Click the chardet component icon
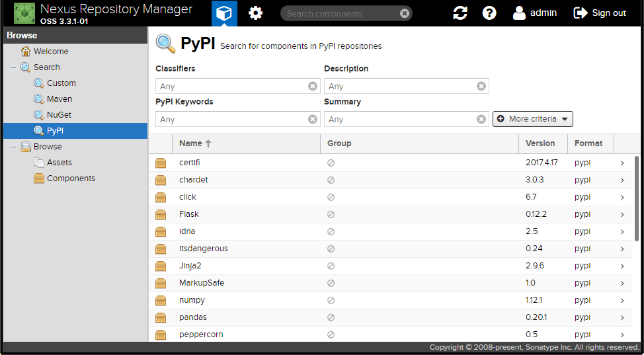The image size is (644, 355). pyautogui.click(x=161, y=180)
